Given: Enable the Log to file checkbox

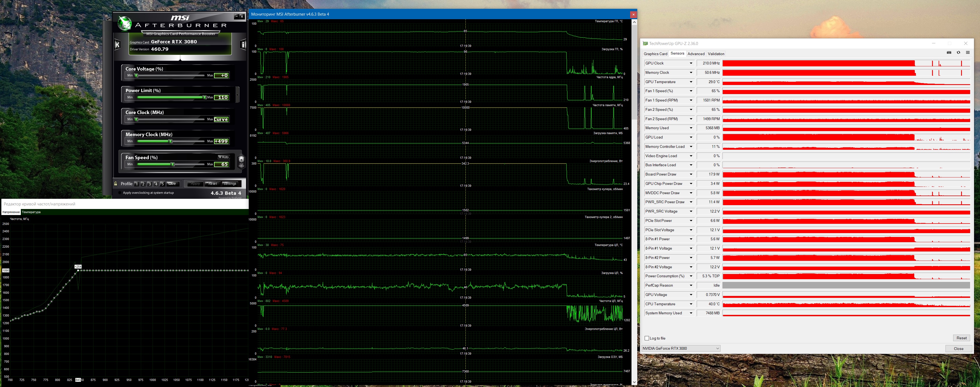Looking at the screenshot, I should pyautogui.click(x=647, y=338).
